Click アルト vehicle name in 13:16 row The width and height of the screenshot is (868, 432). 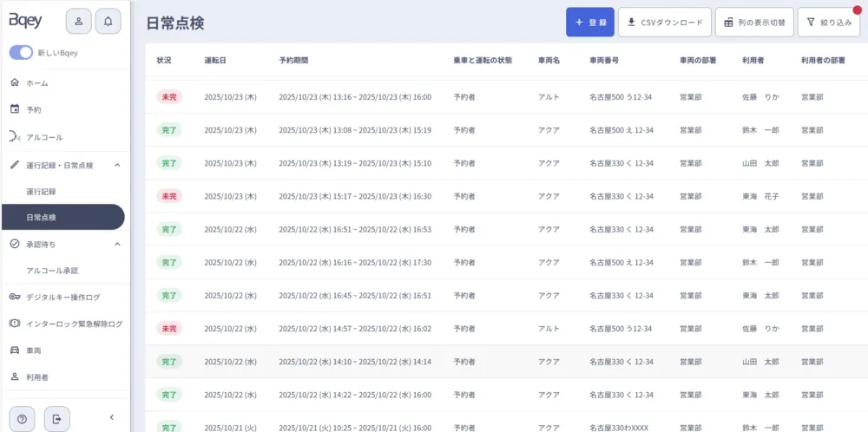click(549, 97)
